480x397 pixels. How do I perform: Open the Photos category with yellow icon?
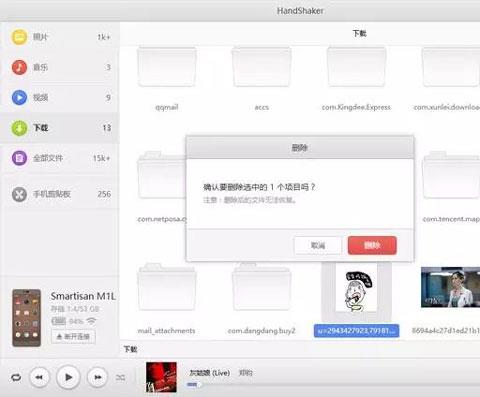pos(19,37)
